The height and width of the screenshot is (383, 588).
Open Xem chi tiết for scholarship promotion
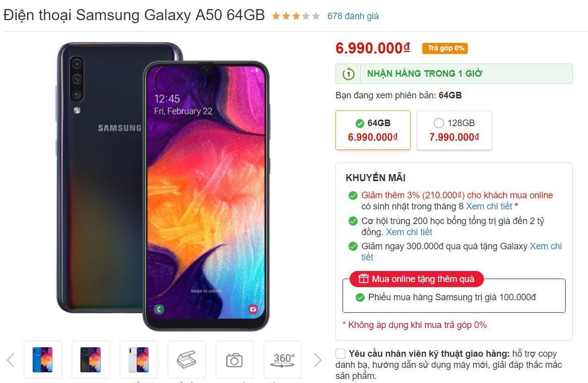[409, 232]
